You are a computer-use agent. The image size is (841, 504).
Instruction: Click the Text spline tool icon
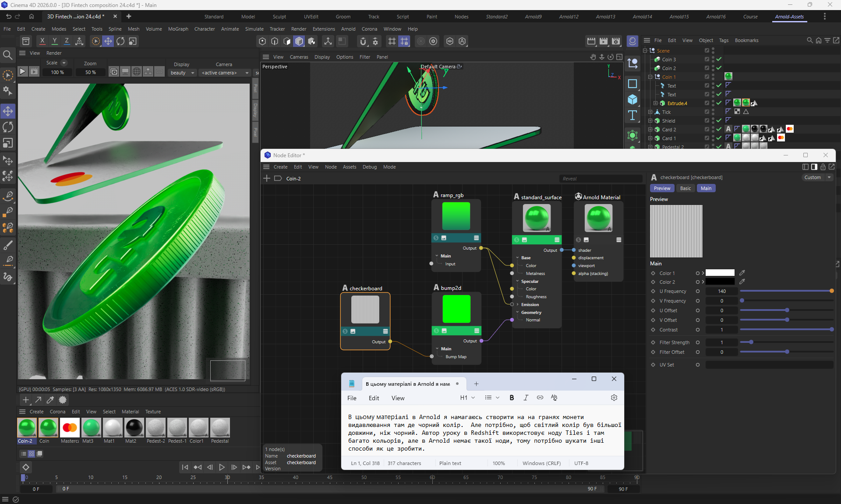(x=633, y=116)
